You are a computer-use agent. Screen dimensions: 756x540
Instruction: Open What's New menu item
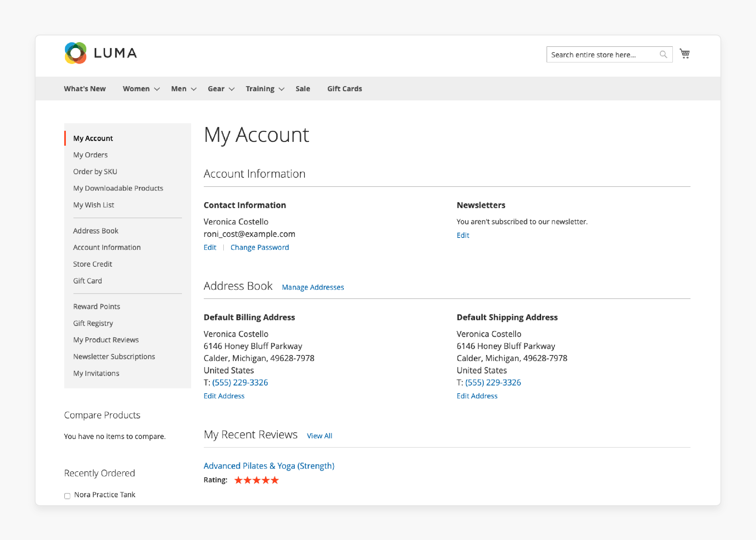click(85, 89)
